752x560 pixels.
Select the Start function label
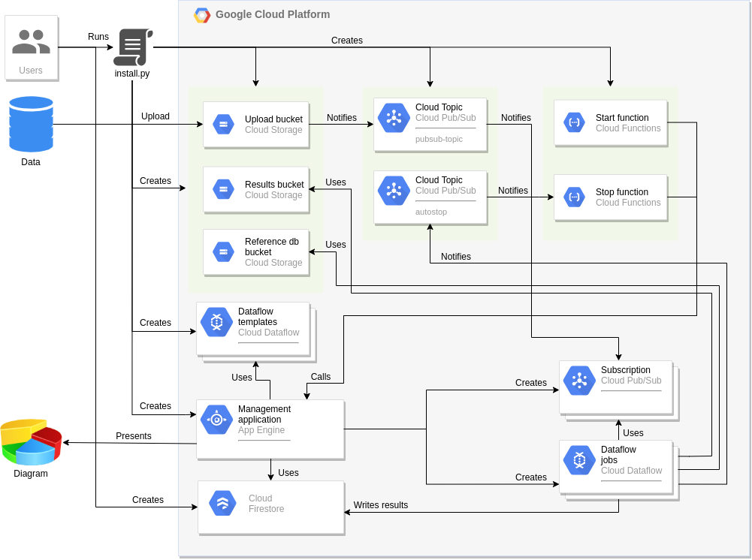[x=622, y=118]
